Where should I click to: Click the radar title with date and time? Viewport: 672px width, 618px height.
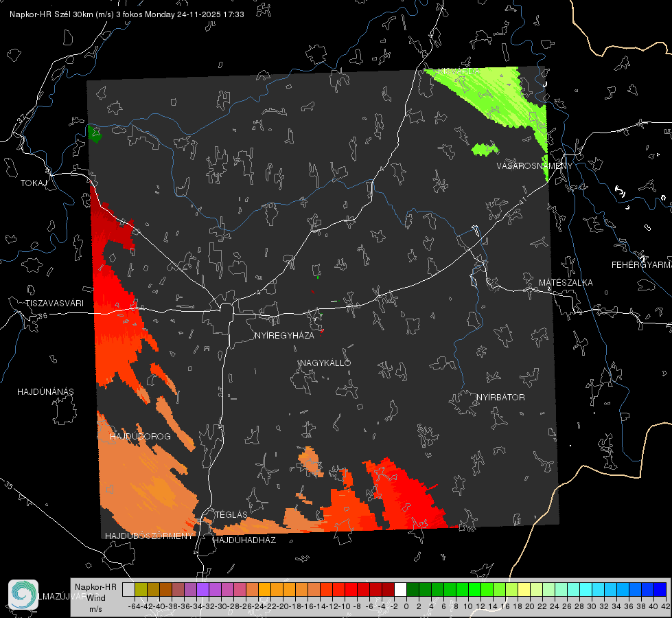127,14
